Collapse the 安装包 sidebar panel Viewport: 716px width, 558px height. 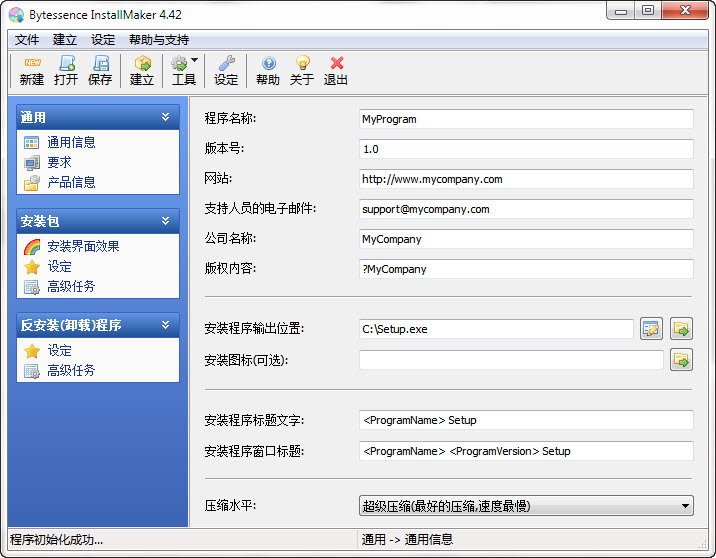[166, 221]
